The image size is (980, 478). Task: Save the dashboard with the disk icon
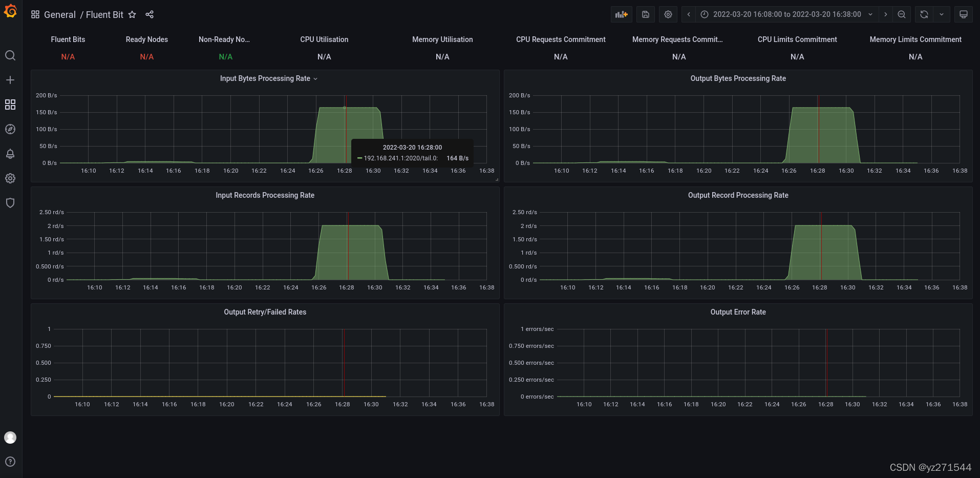coord(645,14)
